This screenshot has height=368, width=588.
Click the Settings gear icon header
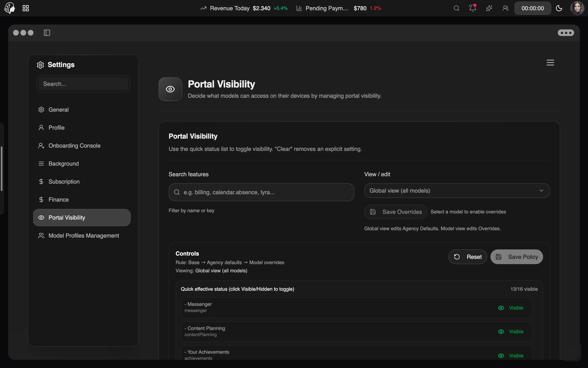coord(40,65)
